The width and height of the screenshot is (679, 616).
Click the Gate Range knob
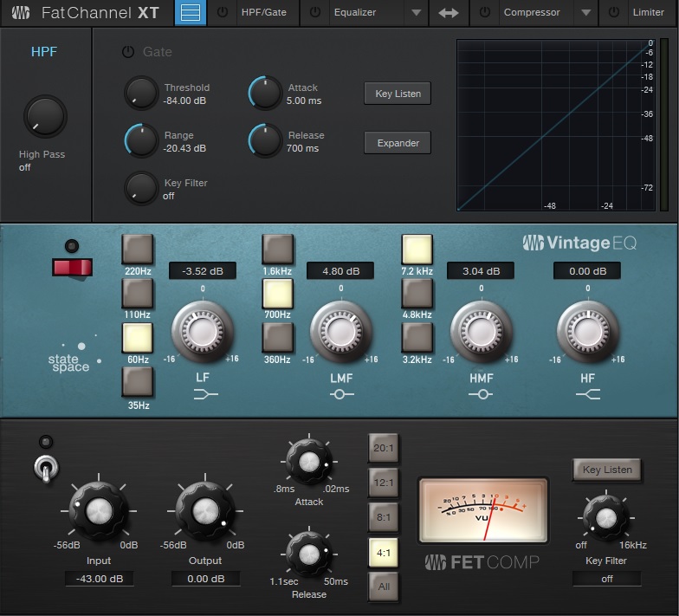[141, 140]
